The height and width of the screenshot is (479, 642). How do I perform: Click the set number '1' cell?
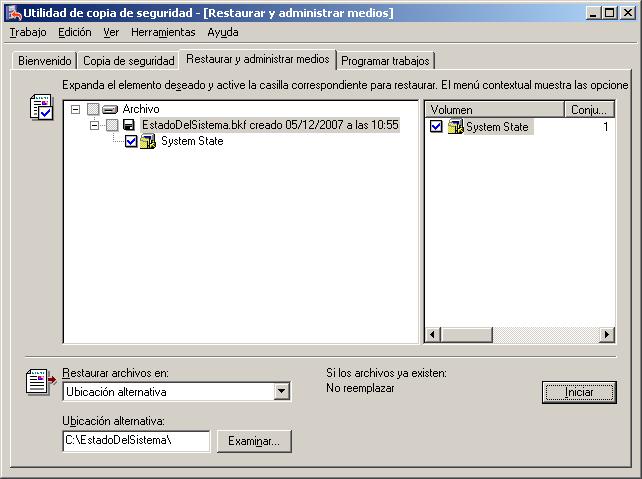tap(606, 127)
